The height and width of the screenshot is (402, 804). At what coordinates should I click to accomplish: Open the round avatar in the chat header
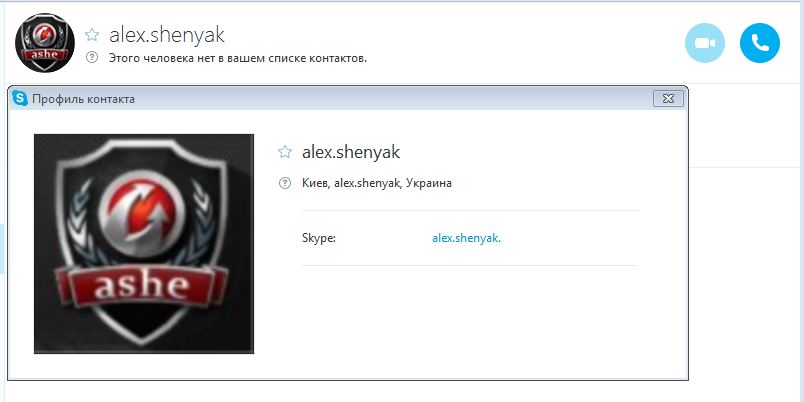45,43
